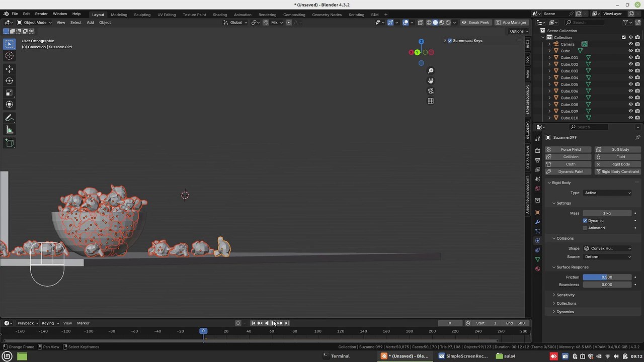Select the 3D Cursor tool
The height and width of the screenshot is (362, 644).
[x=9, y=56]
